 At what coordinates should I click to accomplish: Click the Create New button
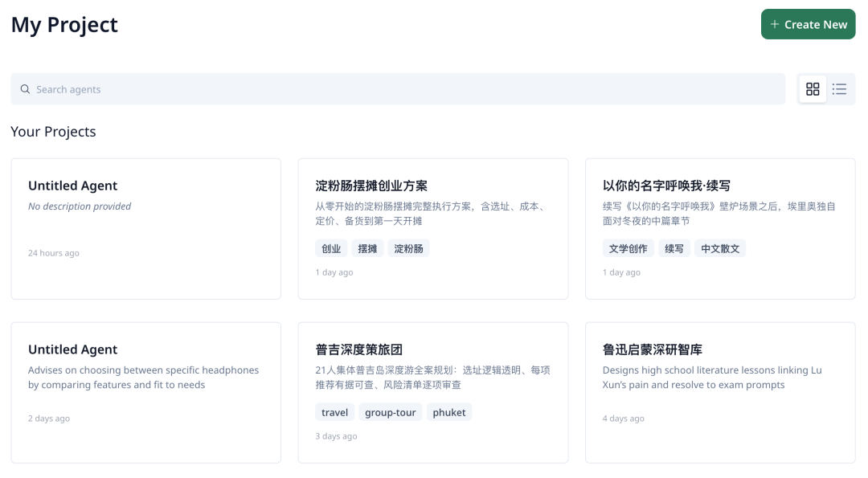808,25
